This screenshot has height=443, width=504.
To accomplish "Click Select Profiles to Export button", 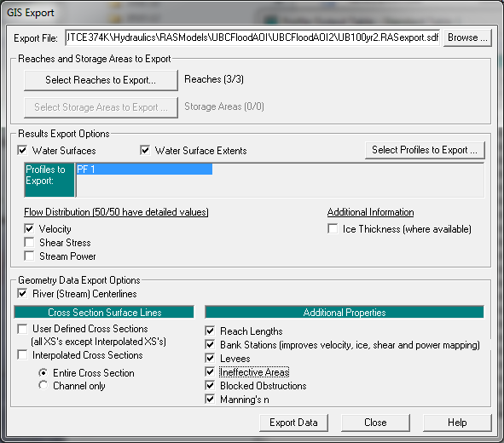I will (x=425, y=150).
